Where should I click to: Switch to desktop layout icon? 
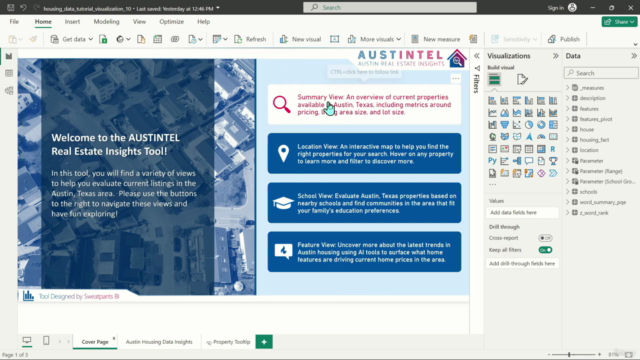[x=27, y=340]
